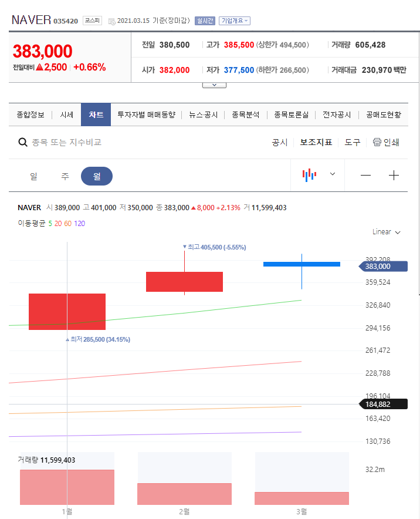Click the +0.66% change figure

coord(90,67)
